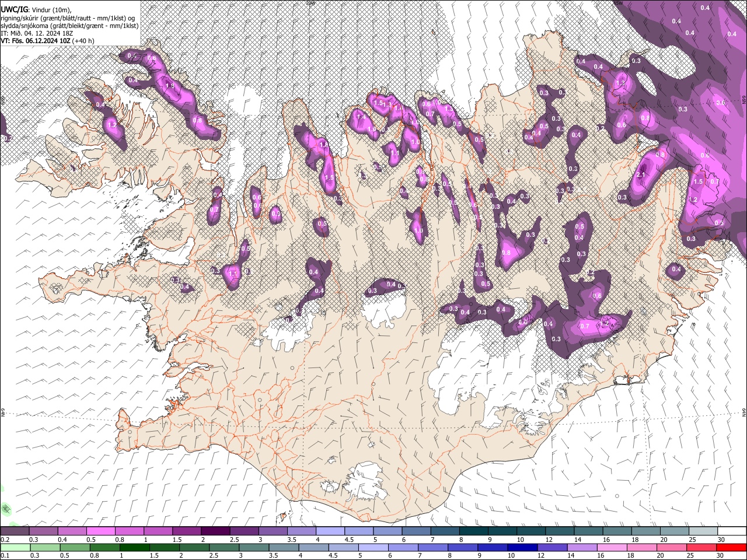The image size is (747, 560).
Task: Click the pale green 0.1–0.3 rain legend swatch
Action: pyautogui.click(x=15, y=547)
